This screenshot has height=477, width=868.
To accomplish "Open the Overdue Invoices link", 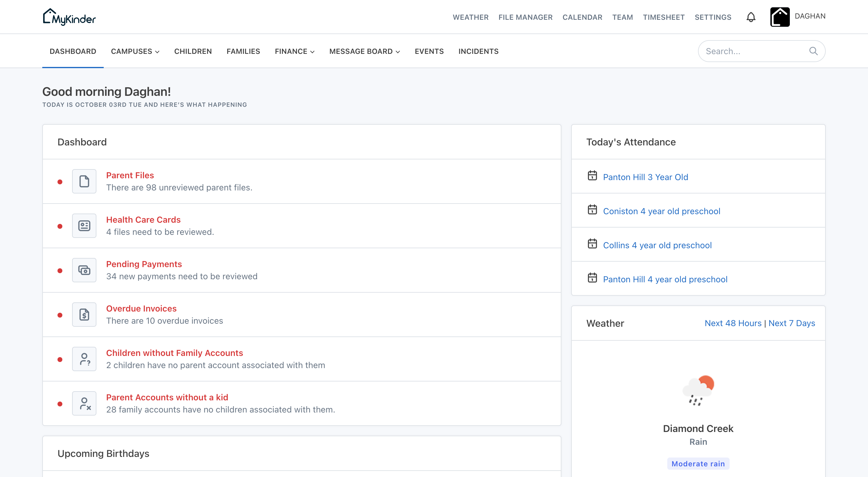I will point(141,308).
